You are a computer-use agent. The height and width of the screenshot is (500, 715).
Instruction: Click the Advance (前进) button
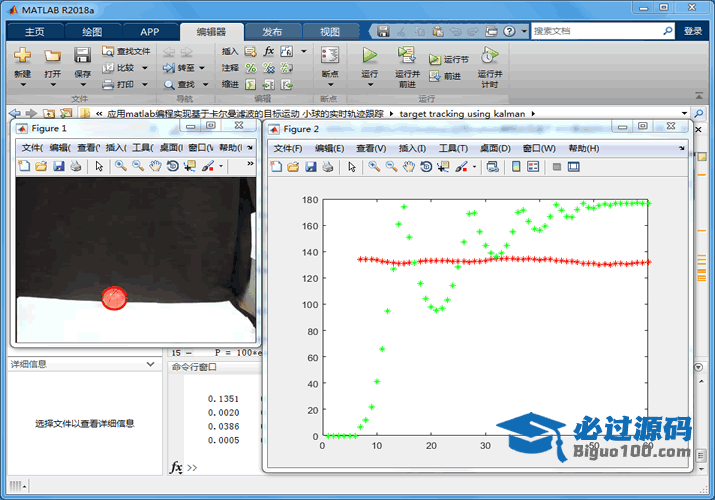[446, 76]
